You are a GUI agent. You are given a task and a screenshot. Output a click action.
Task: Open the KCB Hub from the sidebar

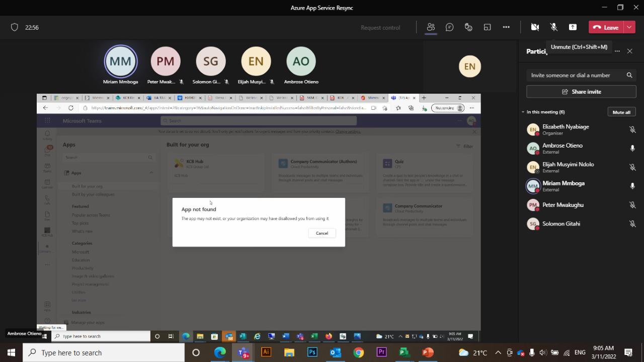(47, 230)
